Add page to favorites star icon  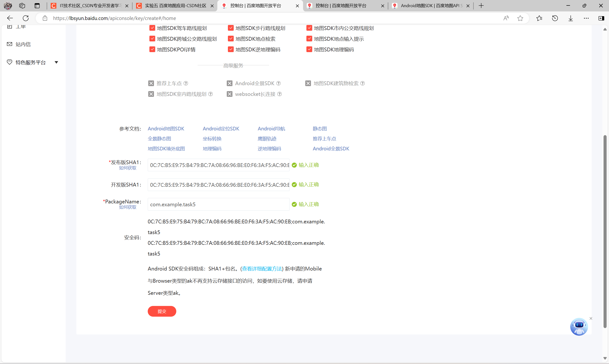click(x=520, y=18)
